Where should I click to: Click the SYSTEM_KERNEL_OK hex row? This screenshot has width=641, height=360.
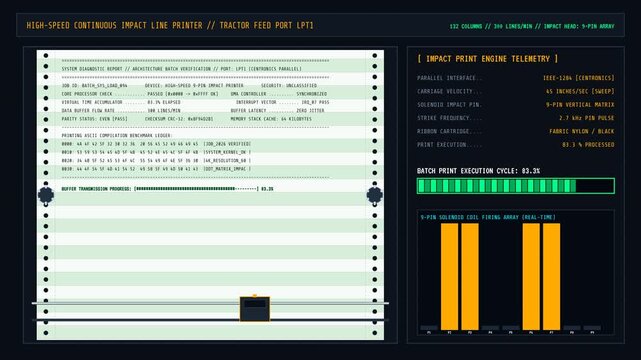tap(156, 152)
